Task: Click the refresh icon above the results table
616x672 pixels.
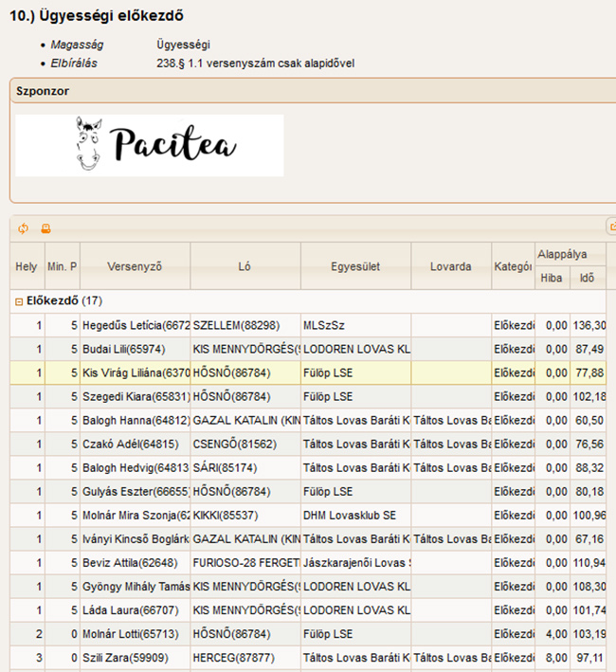Action: [24, 228]
